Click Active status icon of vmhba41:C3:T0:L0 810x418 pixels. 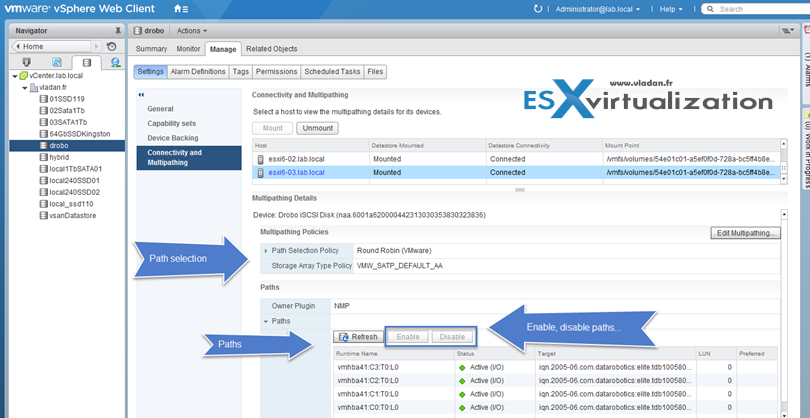click(462, 367)
